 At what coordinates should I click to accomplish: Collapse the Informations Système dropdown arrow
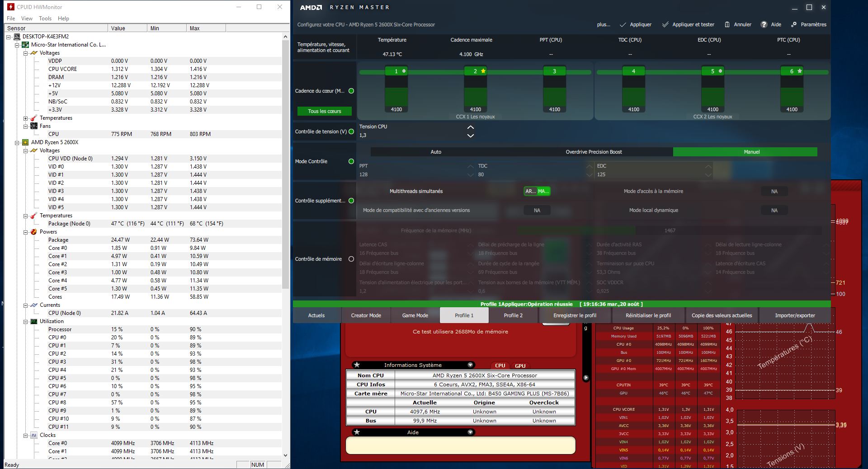470,365
